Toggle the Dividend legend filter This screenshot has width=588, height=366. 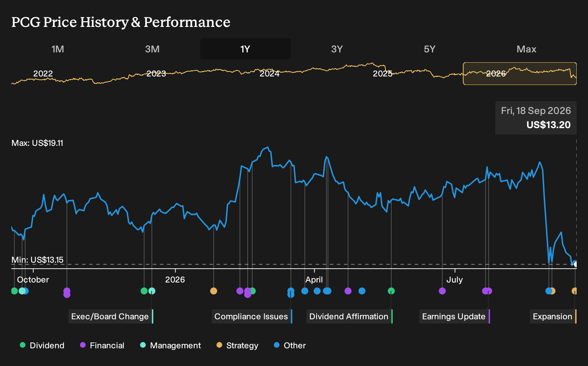(42, 345)
